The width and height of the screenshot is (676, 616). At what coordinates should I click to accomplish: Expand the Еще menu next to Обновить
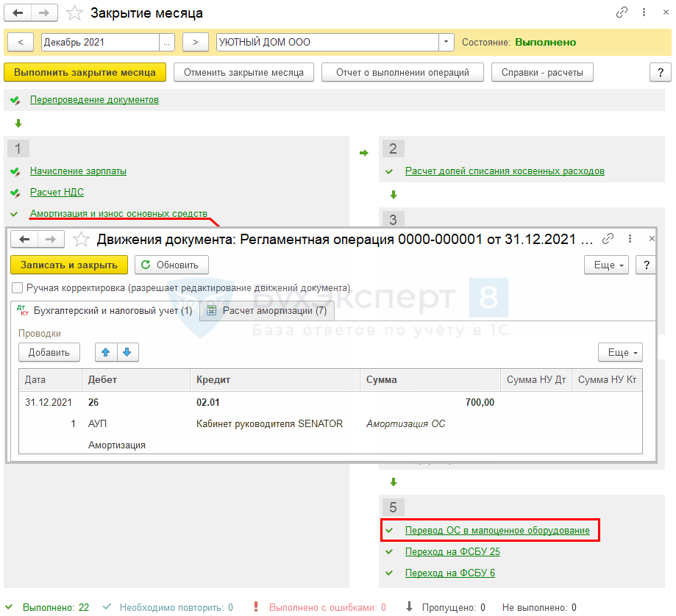coord(605,265)
